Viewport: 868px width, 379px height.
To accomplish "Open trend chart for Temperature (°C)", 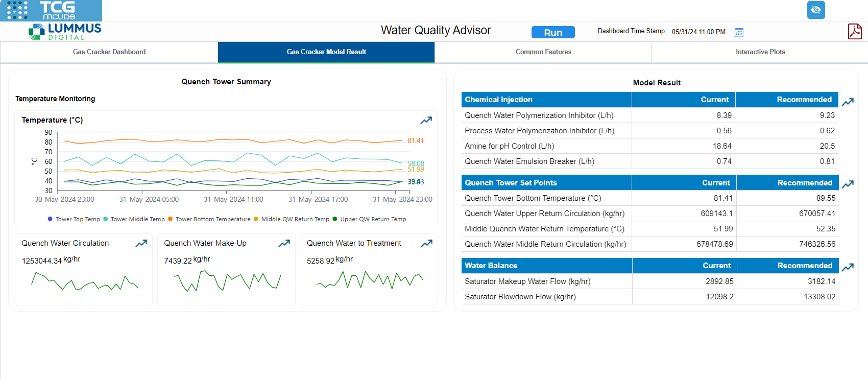I will click(x=426, y=121).
